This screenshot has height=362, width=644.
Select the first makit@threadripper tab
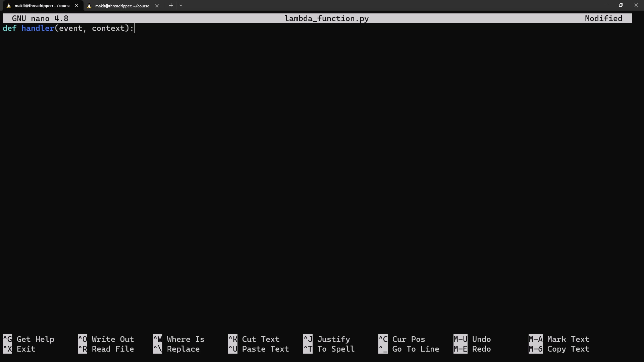pos(42,6)
